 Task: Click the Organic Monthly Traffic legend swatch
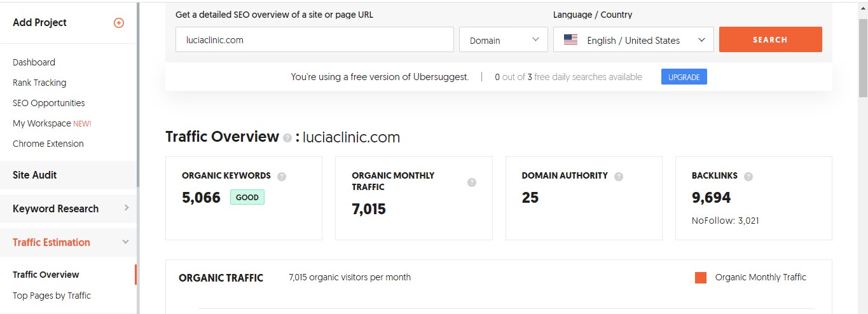(701, 277)
